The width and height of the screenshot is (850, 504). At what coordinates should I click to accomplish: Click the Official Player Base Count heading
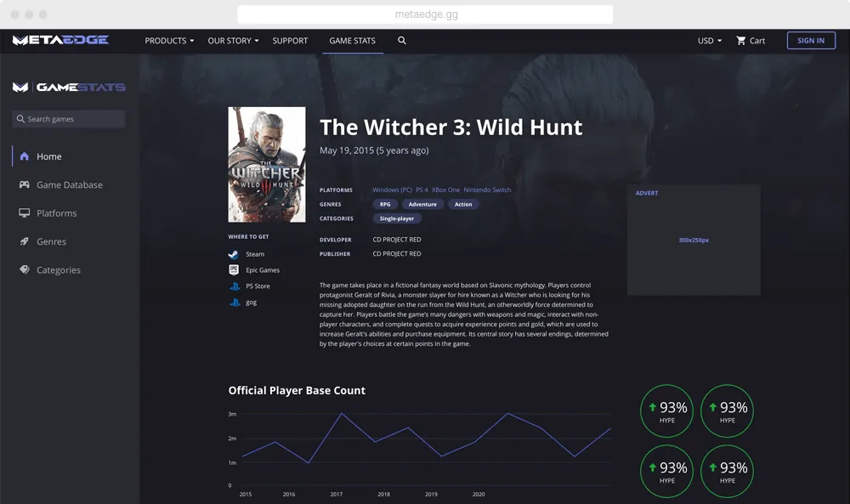[x=297, y=390]
